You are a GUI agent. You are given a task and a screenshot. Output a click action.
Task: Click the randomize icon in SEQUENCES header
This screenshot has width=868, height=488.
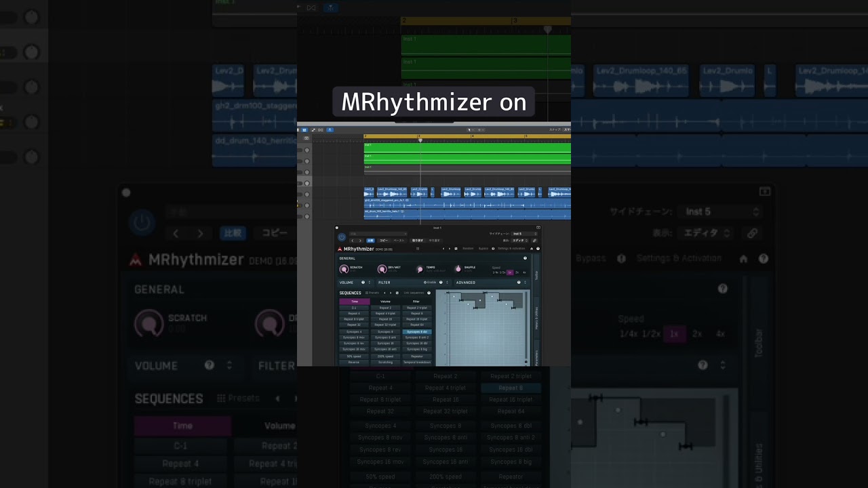pyautogui.click(x=397, y=293)
